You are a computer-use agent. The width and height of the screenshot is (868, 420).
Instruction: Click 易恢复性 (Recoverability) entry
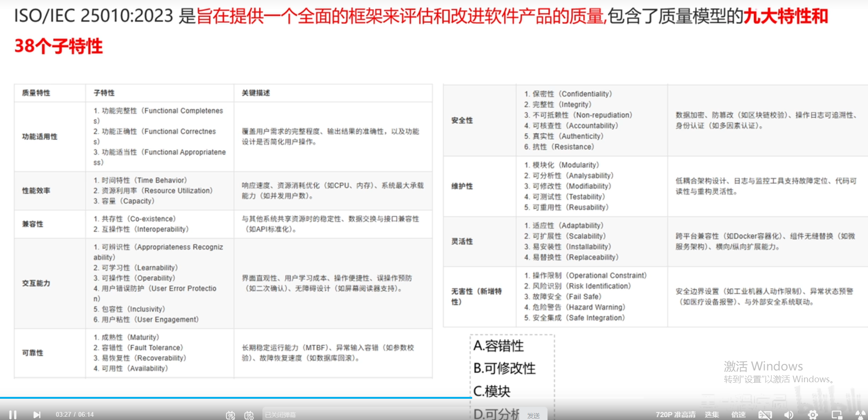click(140, 358)
